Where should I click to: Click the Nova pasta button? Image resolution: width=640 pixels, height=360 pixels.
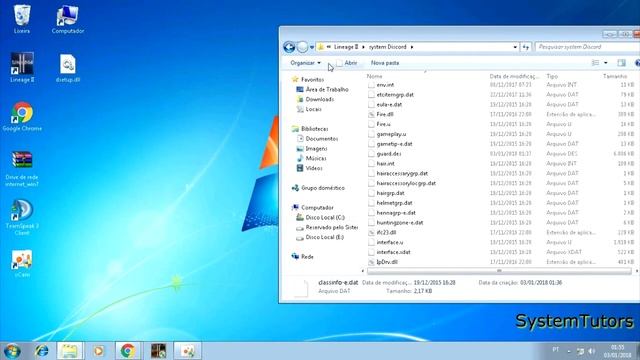click(385, 63)
